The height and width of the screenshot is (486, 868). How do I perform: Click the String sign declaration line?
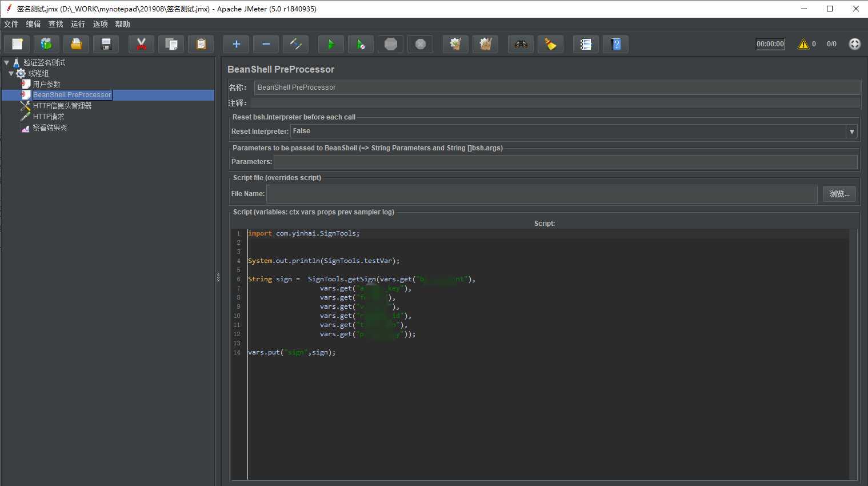(x=362, y=279)
